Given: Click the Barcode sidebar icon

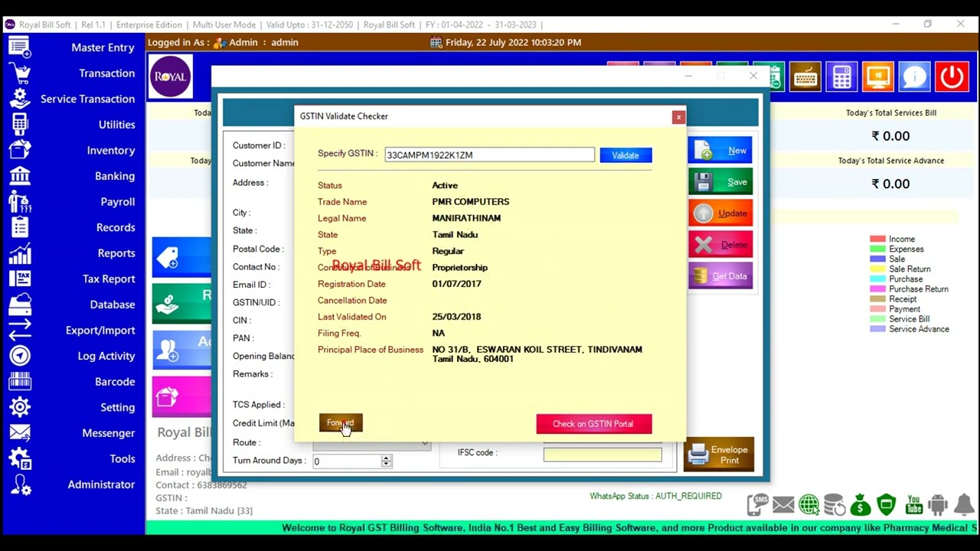Looking at the screenshot, I should click(20, 382).
